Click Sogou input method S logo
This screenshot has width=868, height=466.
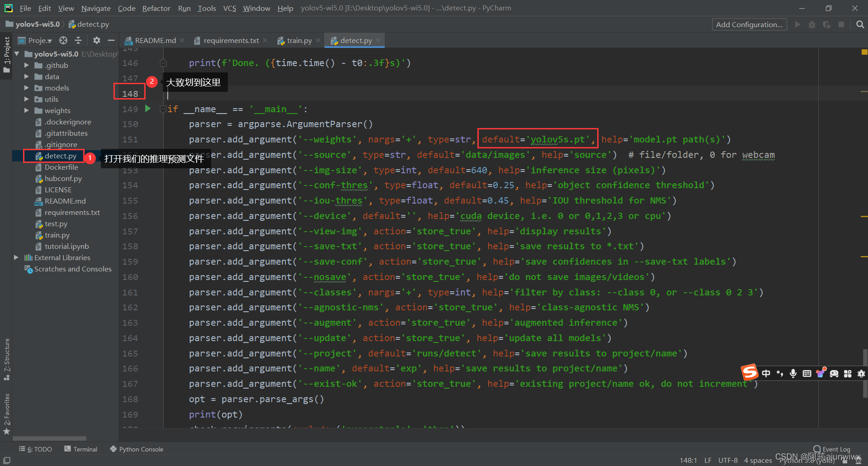pyautogui.click(x=749, y=373)
